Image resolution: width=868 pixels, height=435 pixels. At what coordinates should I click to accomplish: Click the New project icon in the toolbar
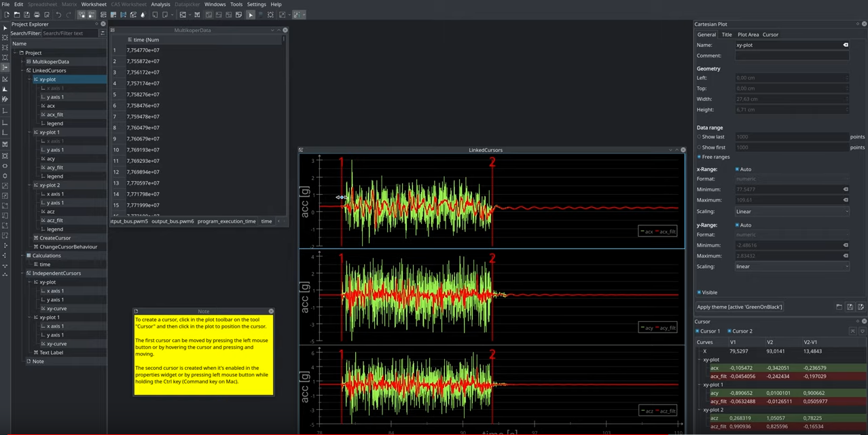[x=7, y=14]
